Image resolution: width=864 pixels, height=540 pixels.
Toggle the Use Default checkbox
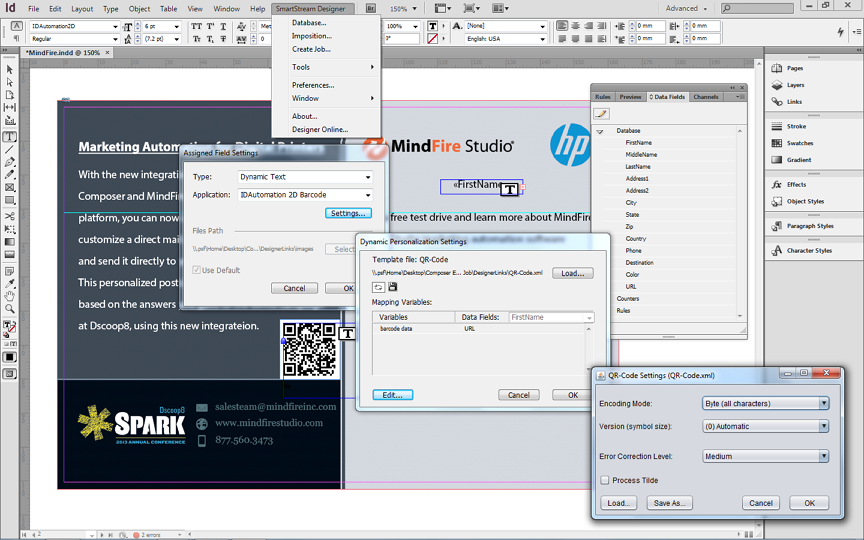point(196,270)
